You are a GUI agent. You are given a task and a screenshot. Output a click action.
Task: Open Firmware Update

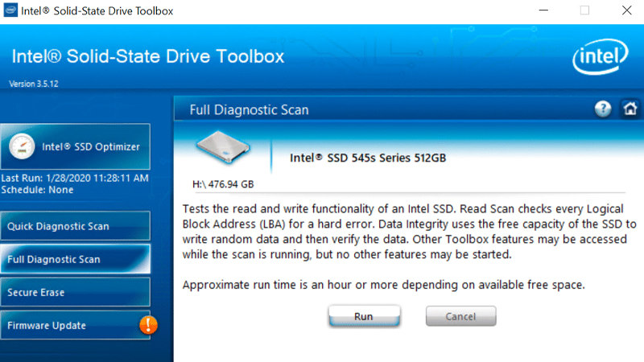point(76,325)
